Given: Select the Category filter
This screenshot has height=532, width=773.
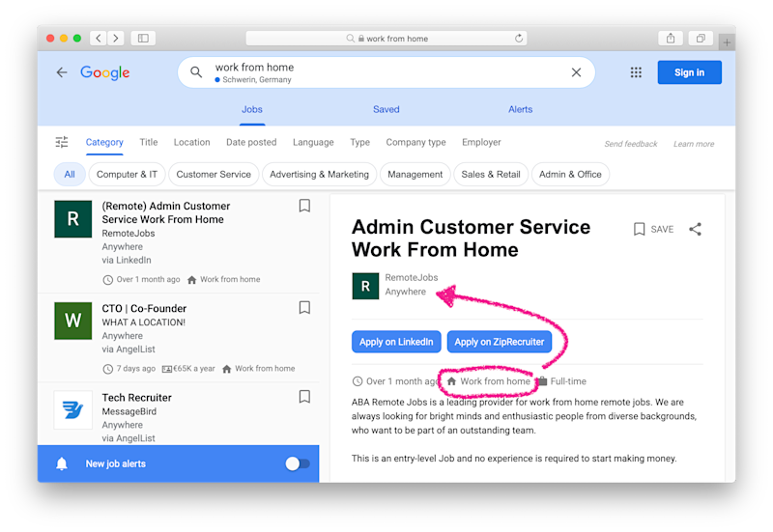Looking at the screenshot, I should point(104,142).
